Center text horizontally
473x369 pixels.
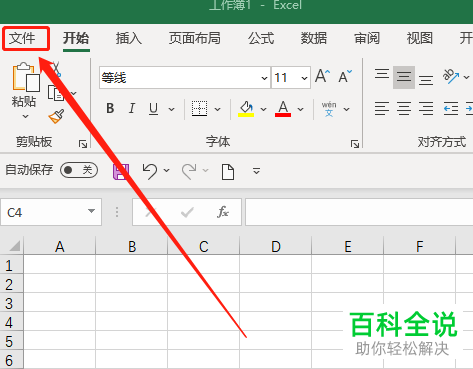click(x=404, y=109)
